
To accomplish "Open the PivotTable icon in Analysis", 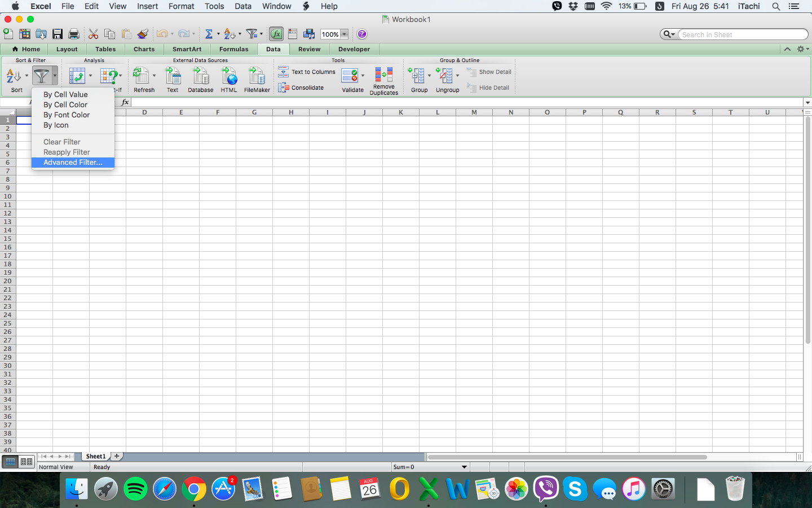I will coord(77,76).
